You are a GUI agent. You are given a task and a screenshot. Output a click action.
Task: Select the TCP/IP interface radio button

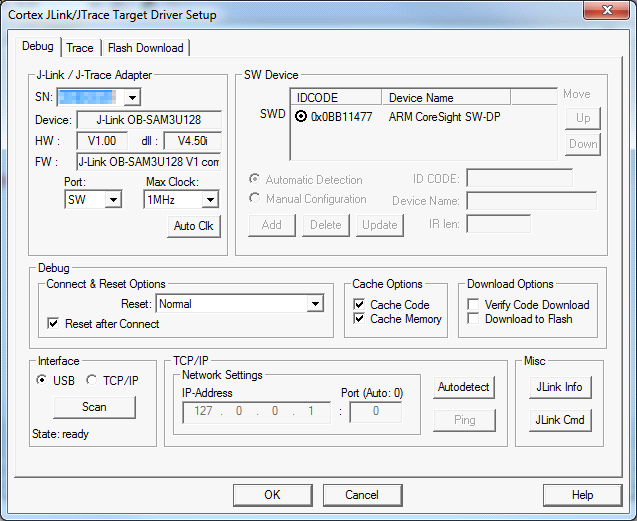pyautogui.click(x=91, y=380)
